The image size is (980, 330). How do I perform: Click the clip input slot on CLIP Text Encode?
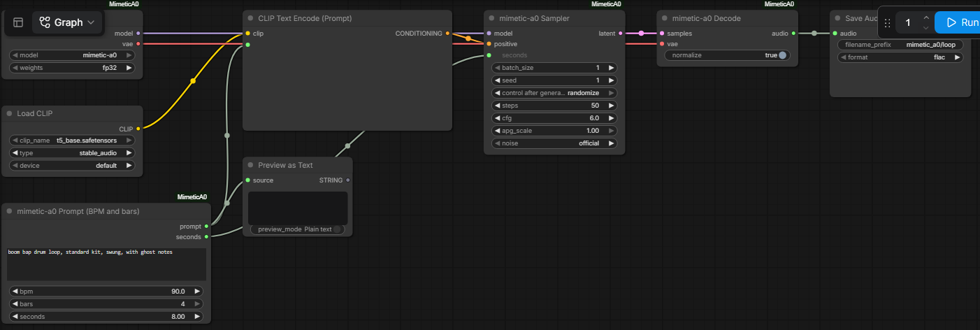(247, 33)
